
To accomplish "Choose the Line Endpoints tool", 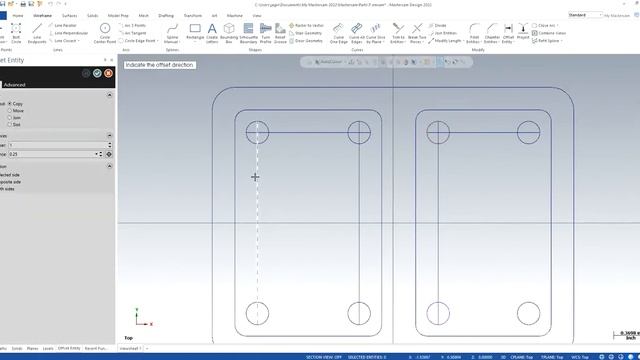I will [37, 33].
